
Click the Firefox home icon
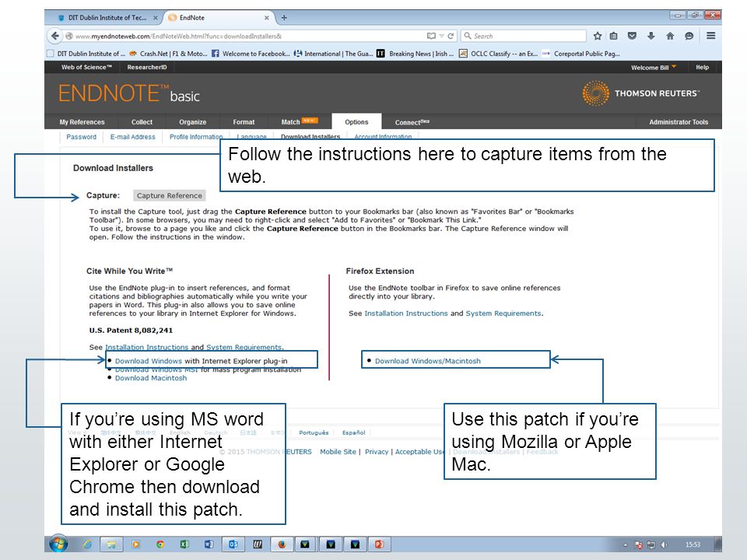click(x=670, y=36)
